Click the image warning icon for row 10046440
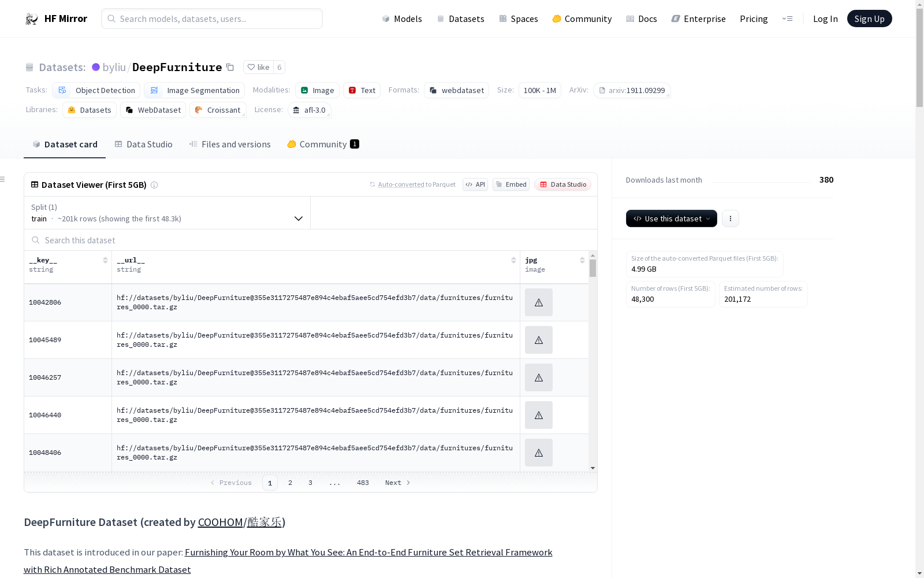Image resolution: width=924 pixels, height=578 pixels. click(539, 415)
